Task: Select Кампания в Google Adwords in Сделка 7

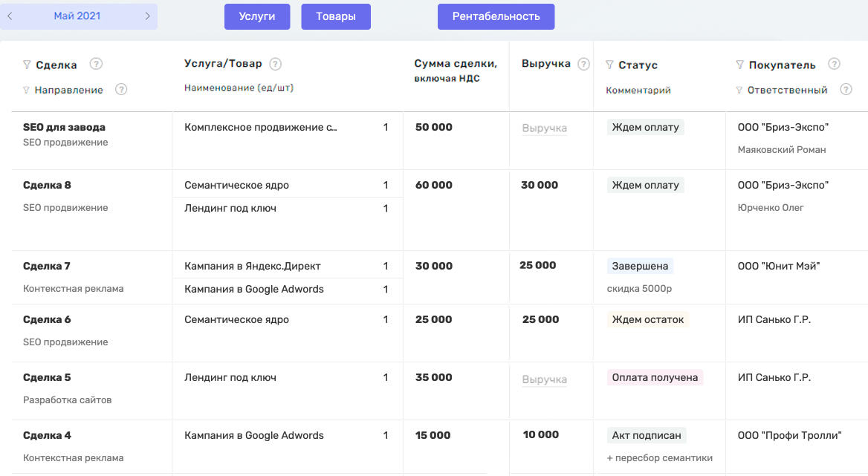Action: pos(254,289)
